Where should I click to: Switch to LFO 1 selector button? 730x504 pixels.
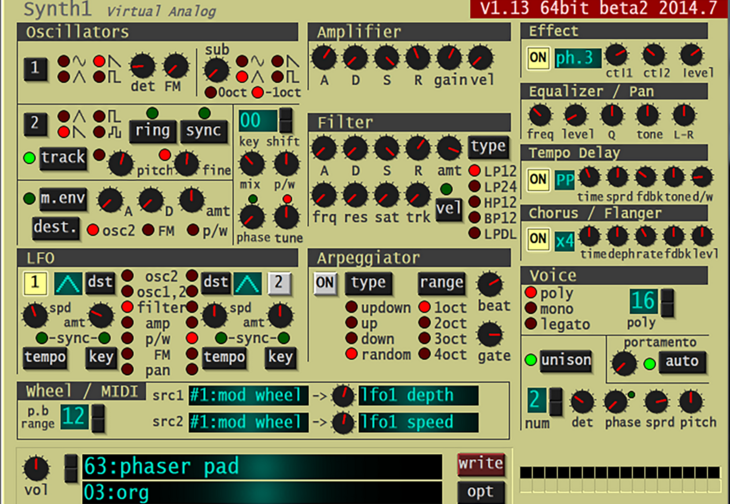(x=35, y=283)
